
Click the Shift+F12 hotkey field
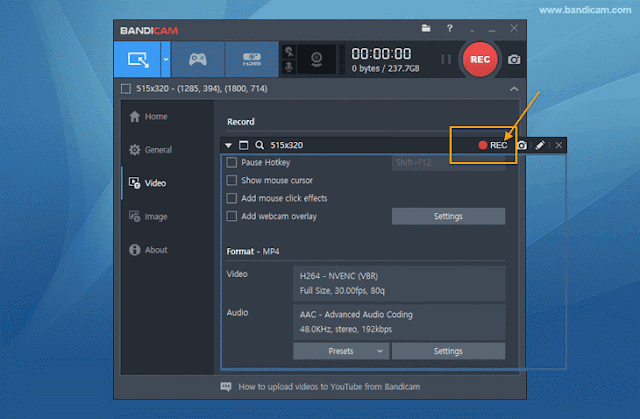pos(448,162)
